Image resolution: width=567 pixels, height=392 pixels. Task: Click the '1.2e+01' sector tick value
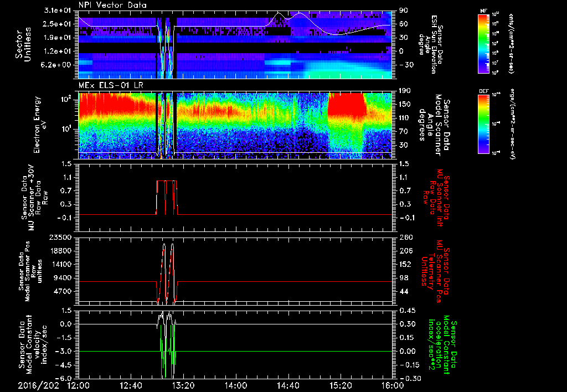click(x=57, y=51)
